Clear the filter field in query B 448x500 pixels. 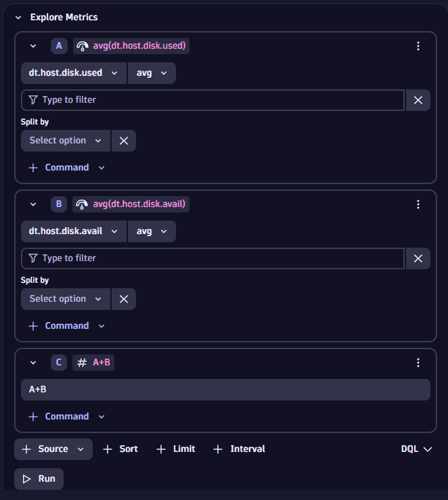(x=418, y=258)
